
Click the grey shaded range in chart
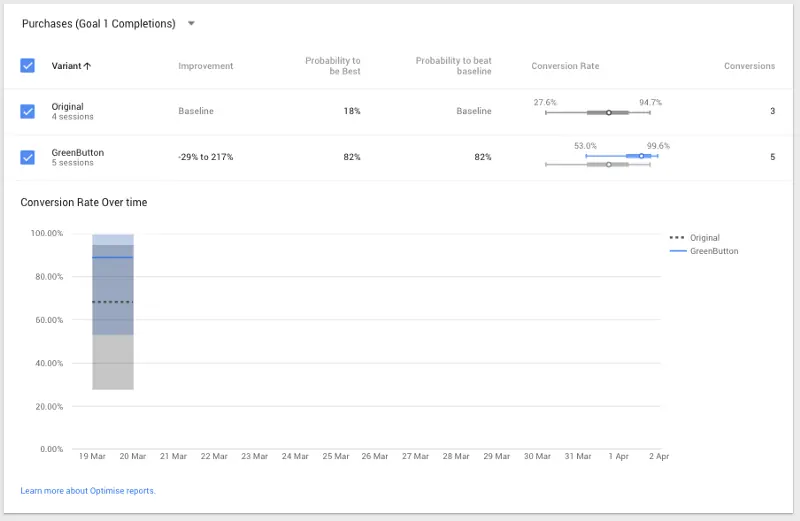pyautogui.click(x=112, y=365)
